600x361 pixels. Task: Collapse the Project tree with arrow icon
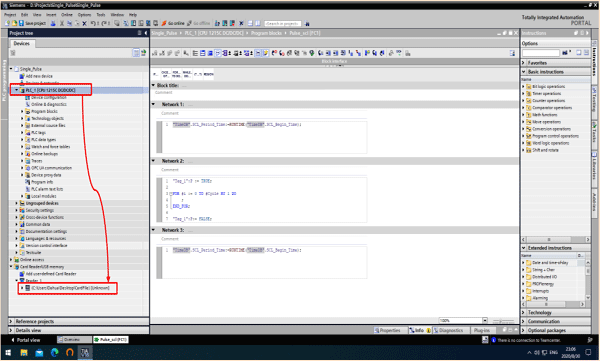pyautogui.click(x=146, y=33)
